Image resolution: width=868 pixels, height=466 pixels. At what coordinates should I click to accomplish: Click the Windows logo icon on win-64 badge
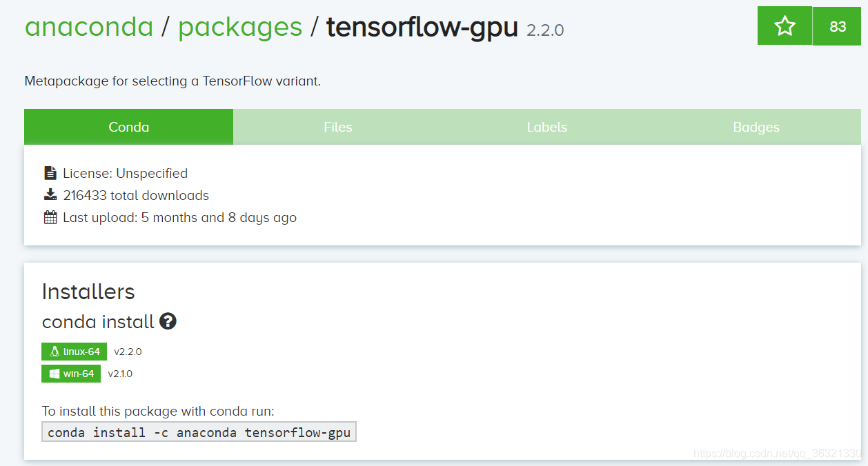[54, 374]
